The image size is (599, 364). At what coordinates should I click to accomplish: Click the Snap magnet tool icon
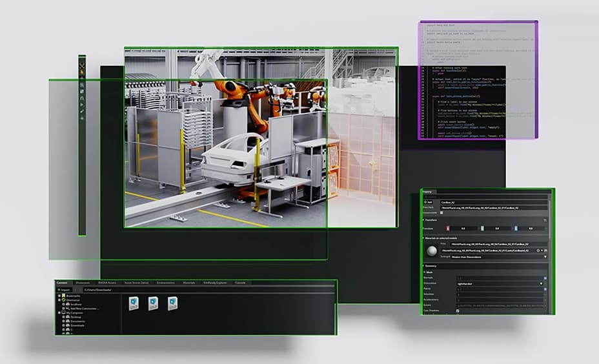(x=82, y=98)
